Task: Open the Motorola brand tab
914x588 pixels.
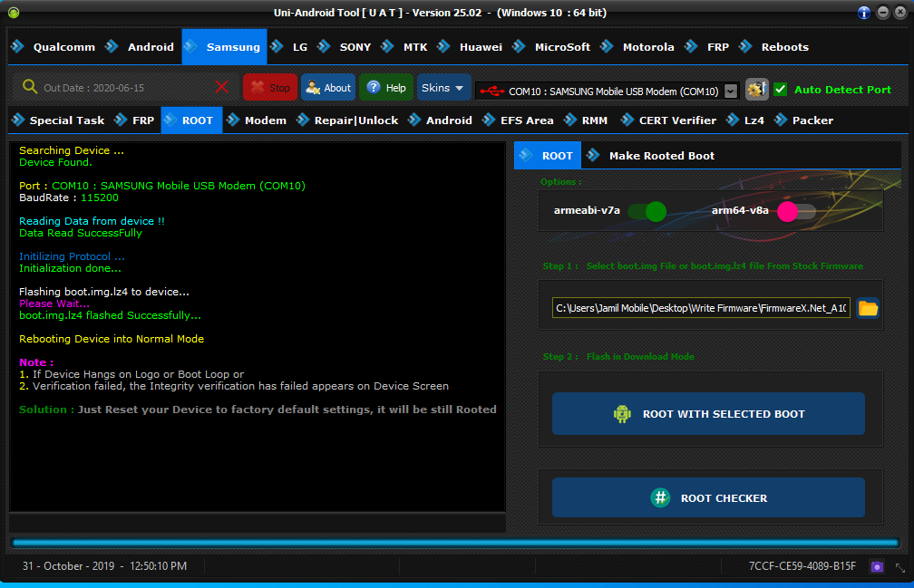Action: pos(637,47)
